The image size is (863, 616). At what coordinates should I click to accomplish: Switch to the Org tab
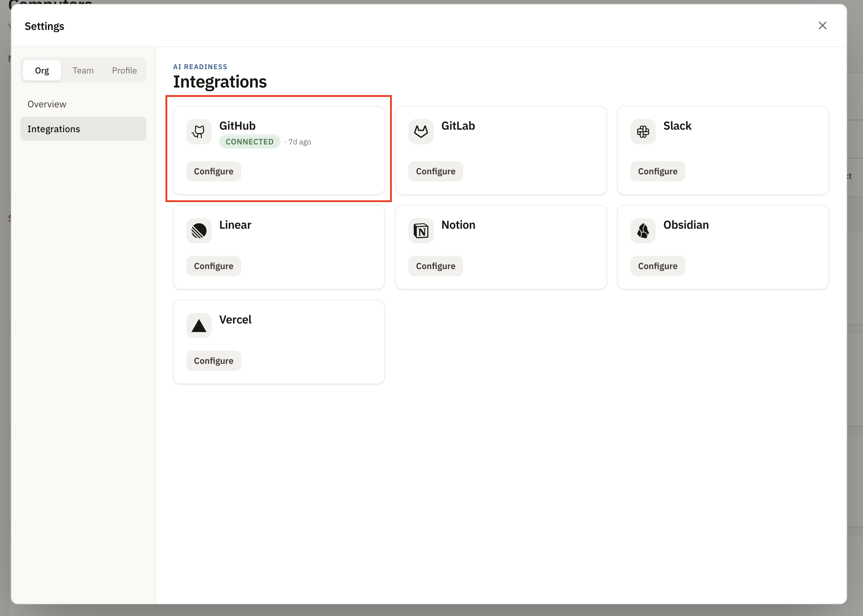click(42, 70)
